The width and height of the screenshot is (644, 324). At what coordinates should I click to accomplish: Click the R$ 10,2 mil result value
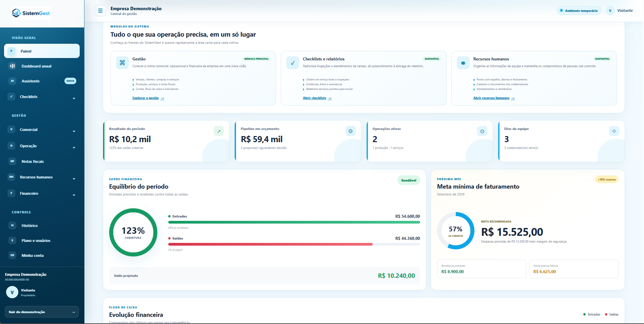coord(130,139)
